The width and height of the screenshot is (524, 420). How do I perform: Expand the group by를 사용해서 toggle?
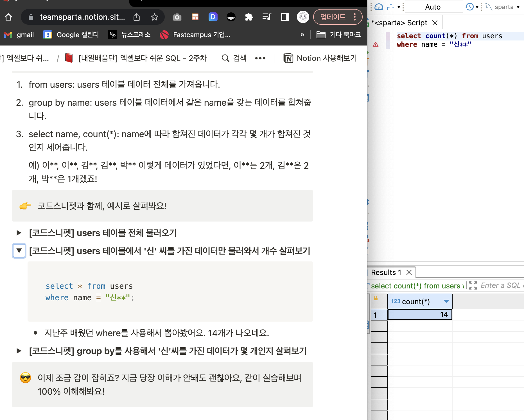click(19, 351)
